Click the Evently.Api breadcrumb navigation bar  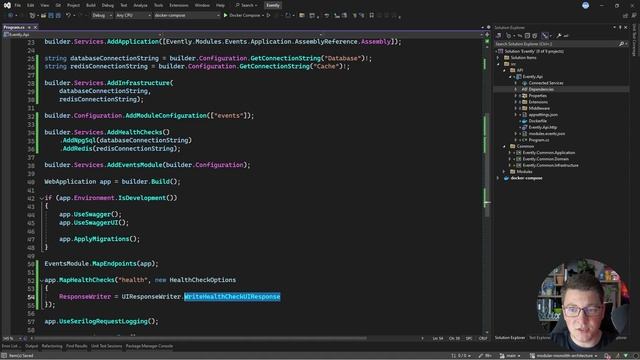pyautogui.click(x=82, y=35)
